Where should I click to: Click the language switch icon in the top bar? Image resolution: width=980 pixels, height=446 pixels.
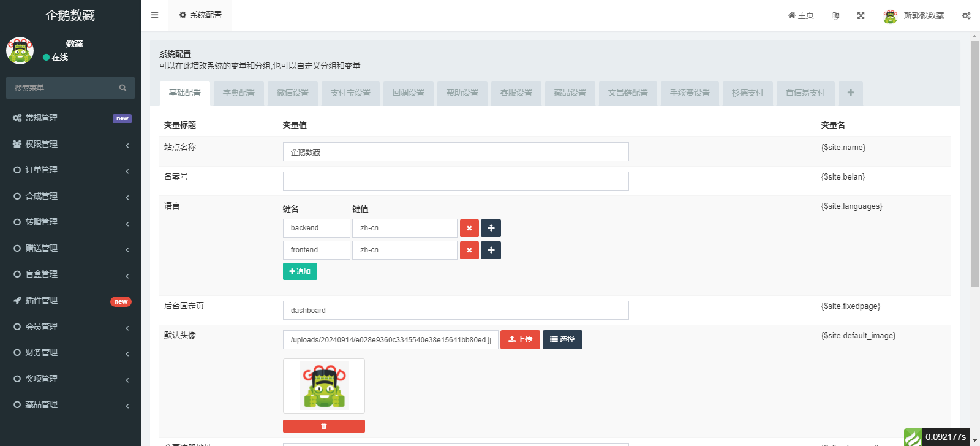[835, 15]
